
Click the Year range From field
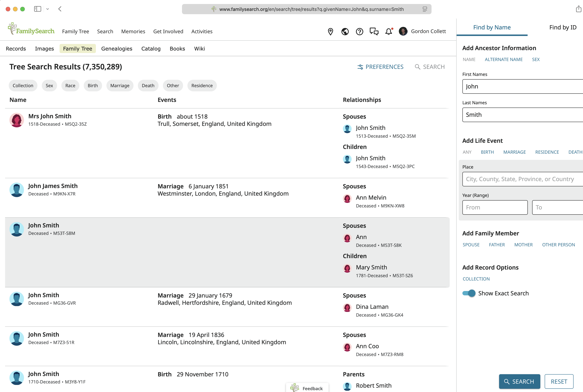[x=495, y=207]
